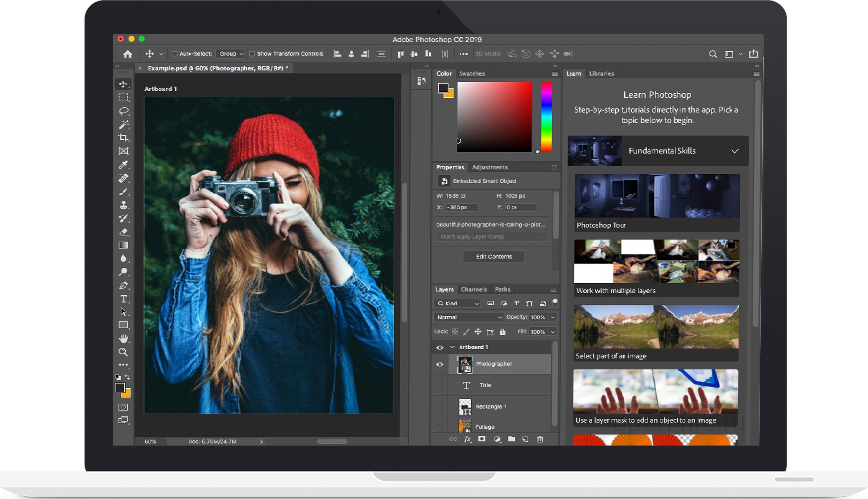Viewport: 868px width, 499px height.
Task: Collapse the Artboard 1 group arrow
Action: (x=452, y=347)
